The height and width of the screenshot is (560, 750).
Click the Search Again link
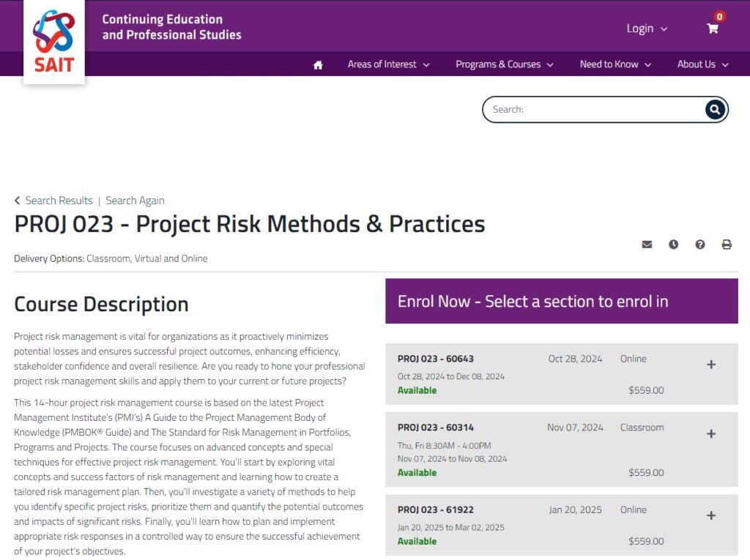[x=135, y=201]
